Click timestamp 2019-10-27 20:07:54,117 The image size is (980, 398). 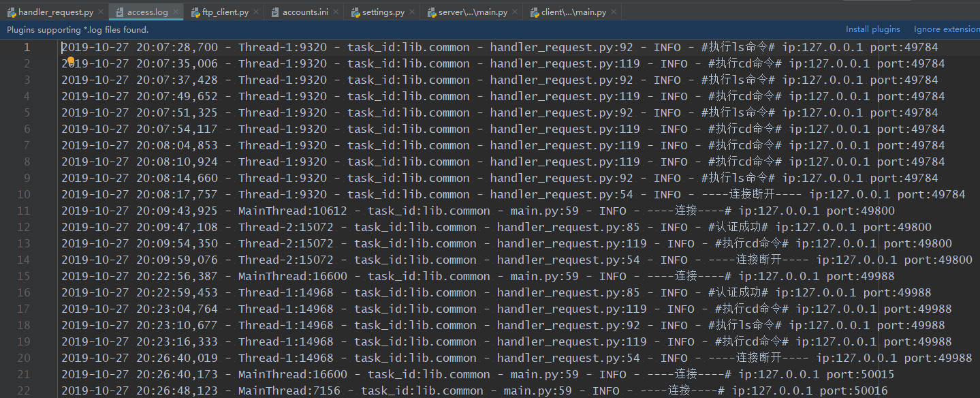tap(140, 129)
